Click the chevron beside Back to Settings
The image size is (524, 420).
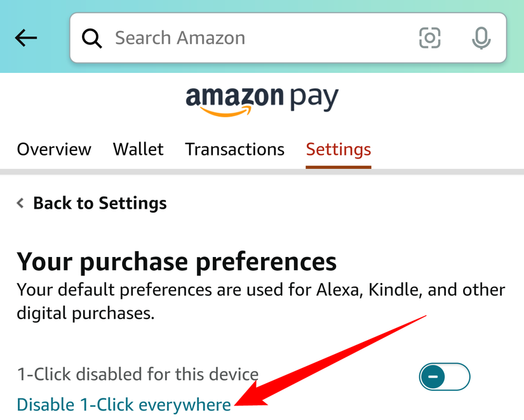pyautogui.click(x=20, y=203)
